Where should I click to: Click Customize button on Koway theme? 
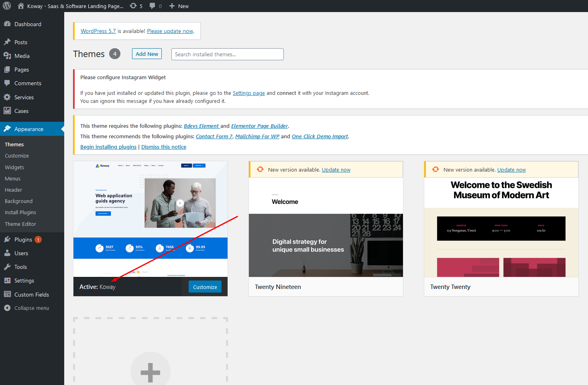pyautogui.click(x=205, y=287)
